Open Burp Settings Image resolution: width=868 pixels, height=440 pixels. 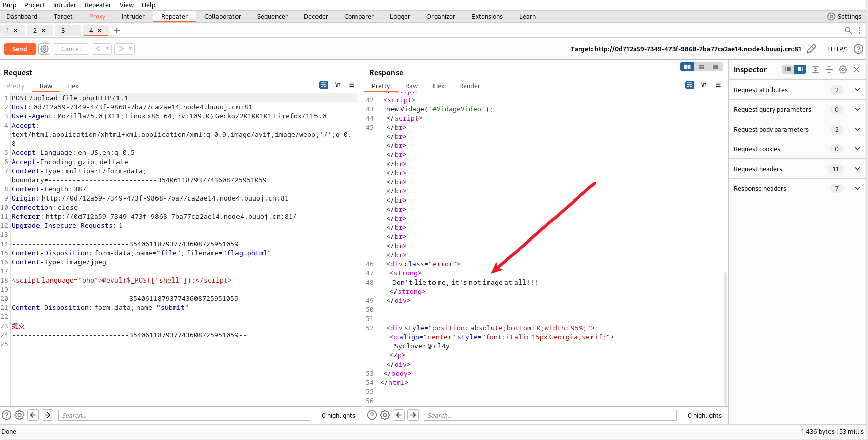844,16
